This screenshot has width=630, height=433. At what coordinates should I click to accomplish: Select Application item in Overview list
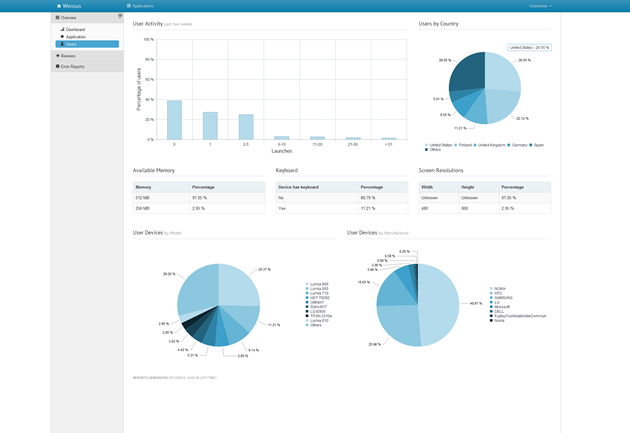pyautogui.click(x=76, y=37)
